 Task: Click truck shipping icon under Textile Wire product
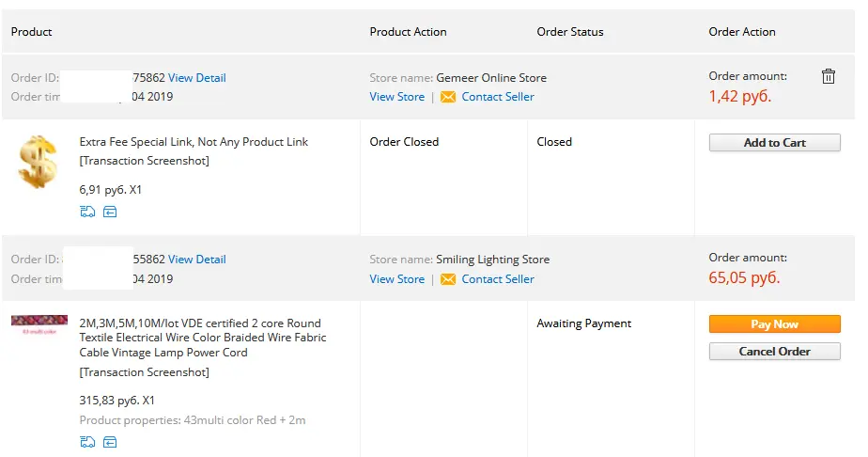coord(87,442)
